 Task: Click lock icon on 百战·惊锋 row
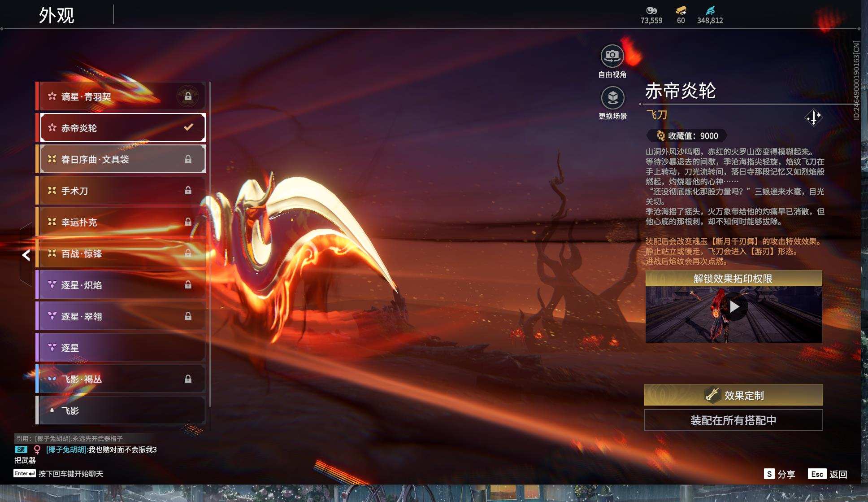(x=188, y=253)
